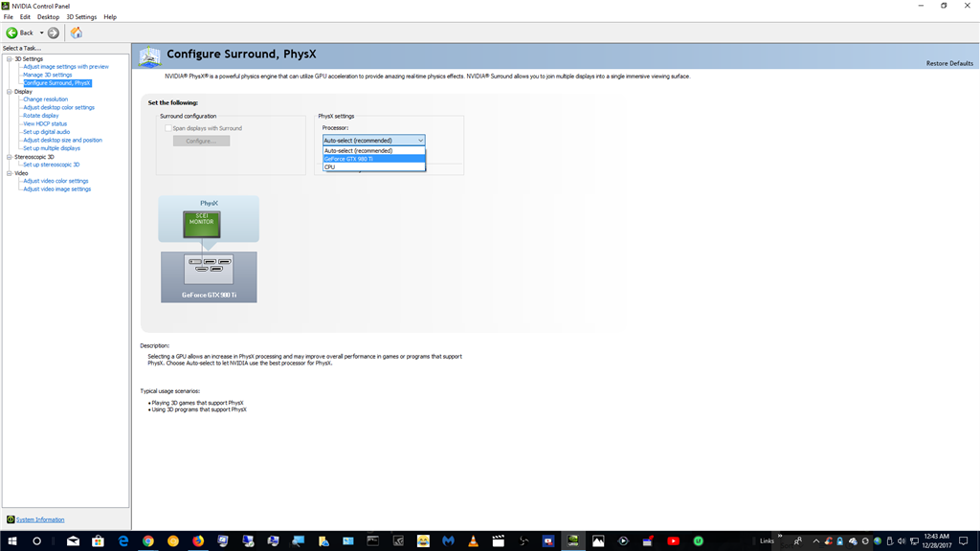Click the Configure... button
Viewport: 980px width, 551px height.
(x=201, y=141)
